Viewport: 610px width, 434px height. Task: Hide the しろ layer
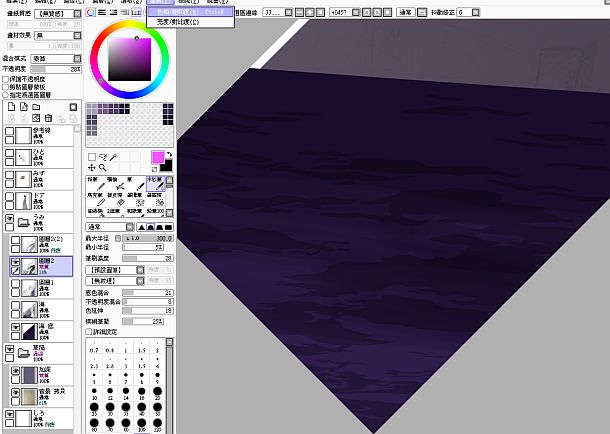[x=9, y=414]
